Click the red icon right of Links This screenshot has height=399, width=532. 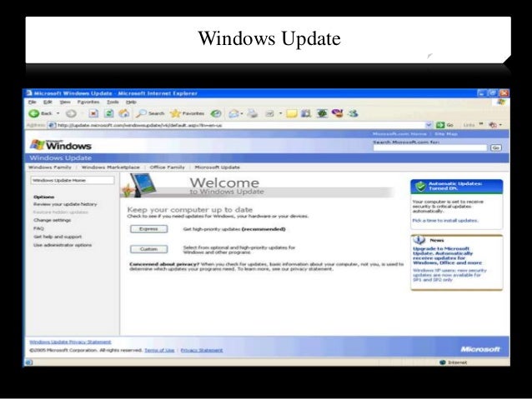[493, 125]
